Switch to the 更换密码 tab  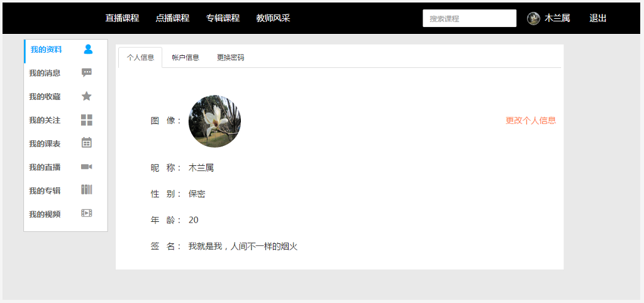click(230, 57)
